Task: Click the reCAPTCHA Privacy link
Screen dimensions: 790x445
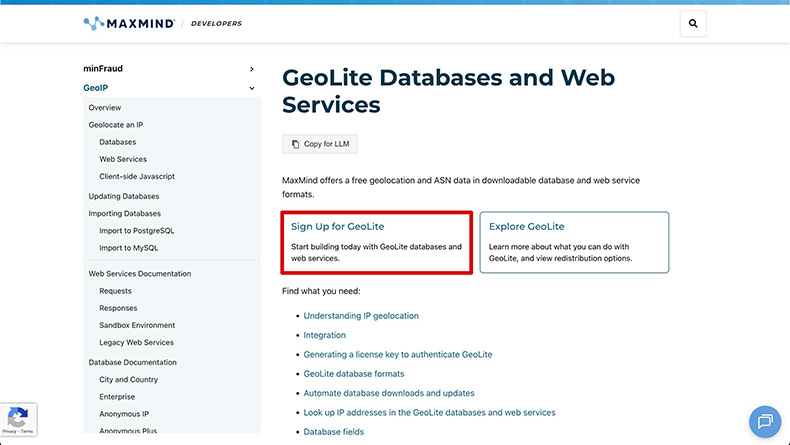Action: pos(9,431)
